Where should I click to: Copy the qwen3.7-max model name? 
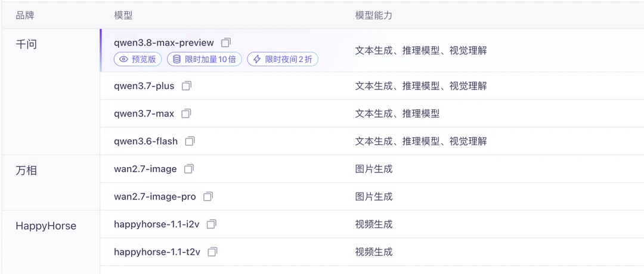pos(187,113)
